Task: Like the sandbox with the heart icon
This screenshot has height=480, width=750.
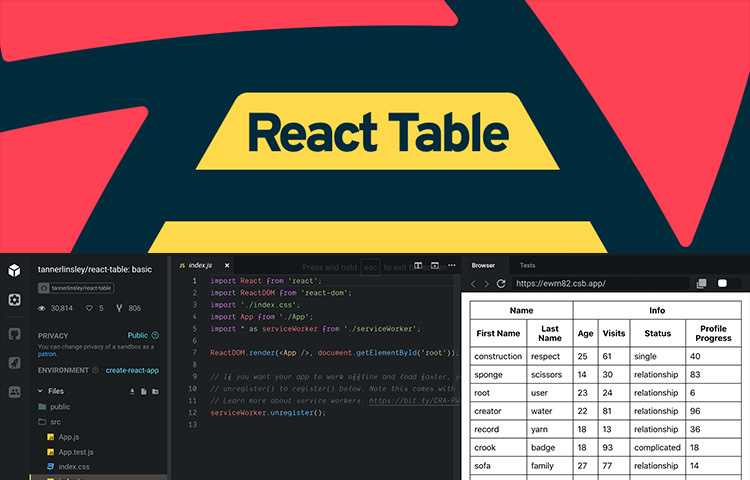Action: click(x=89, y=308)
